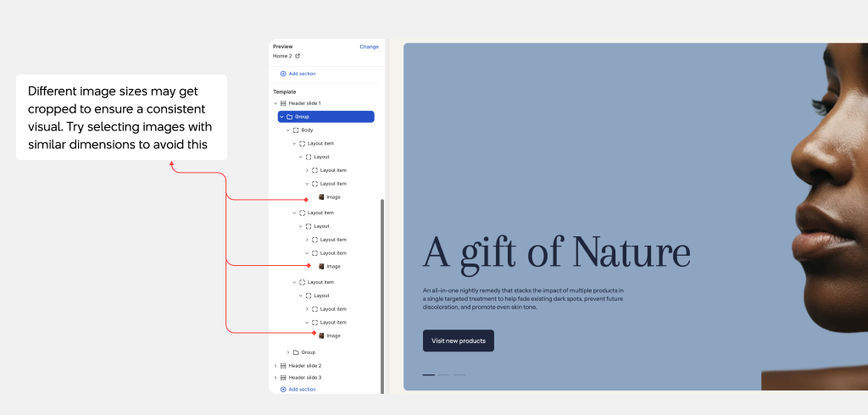Open the Home 2 external link icon
The image size is (868, 415).
point(298,56)
